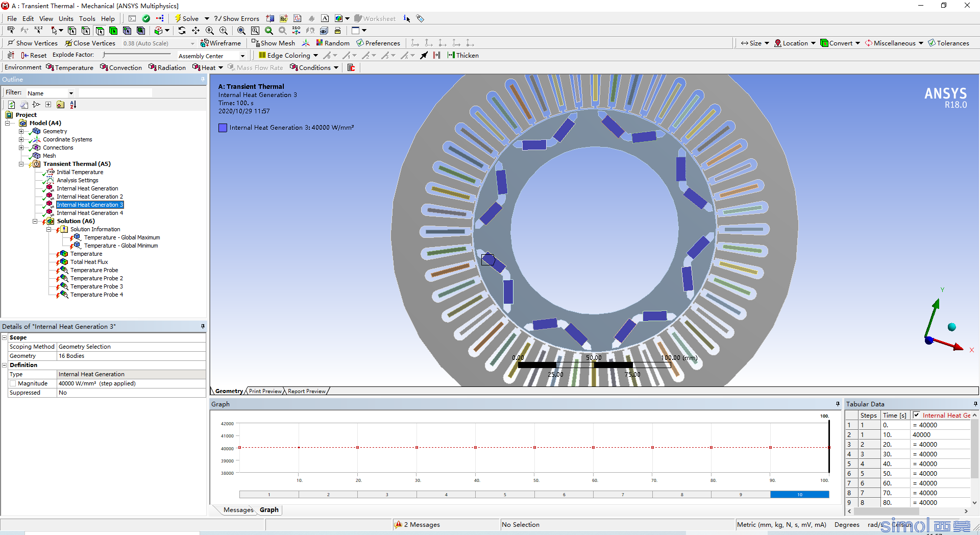Click the 16 Bodies geometry field
The width and height of the screenshot is (980, 535).
(131, 356)
